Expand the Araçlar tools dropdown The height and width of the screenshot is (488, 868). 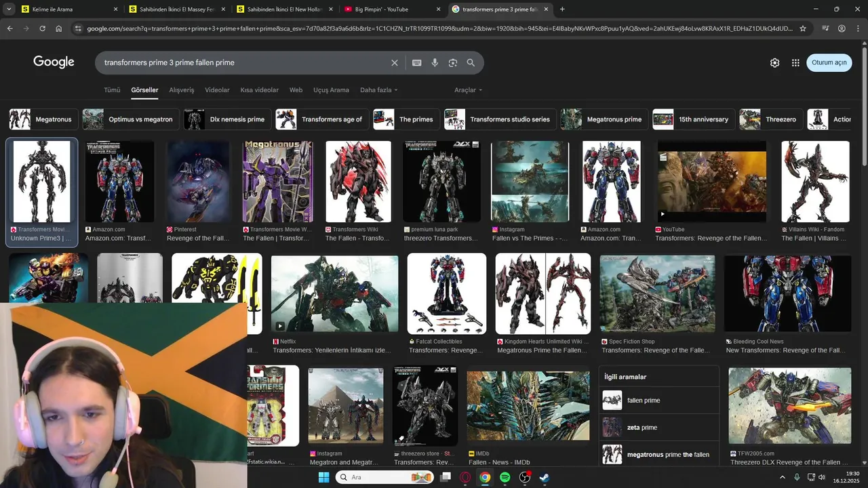469,90
